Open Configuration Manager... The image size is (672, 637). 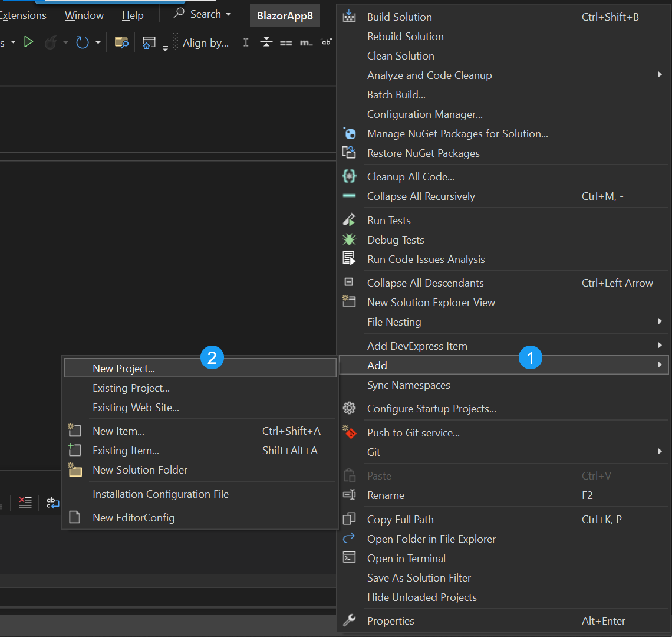point(503,114)
